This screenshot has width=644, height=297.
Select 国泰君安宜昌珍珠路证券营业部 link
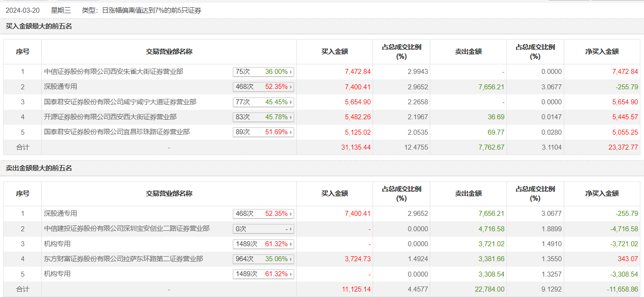[117, 132]
